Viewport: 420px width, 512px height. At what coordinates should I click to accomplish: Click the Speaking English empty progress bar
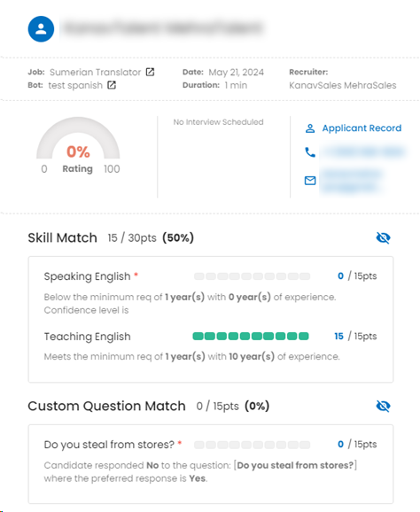[252, 276]
